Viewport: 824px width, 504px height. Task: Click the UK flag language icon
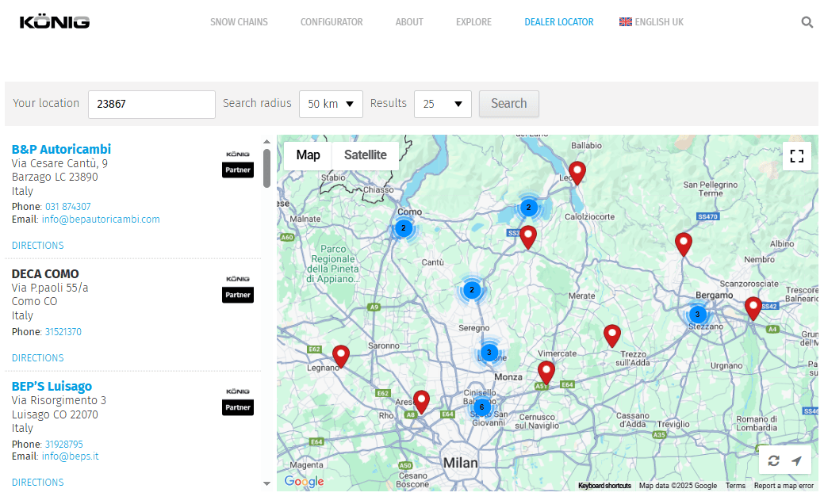coord(626,22)
